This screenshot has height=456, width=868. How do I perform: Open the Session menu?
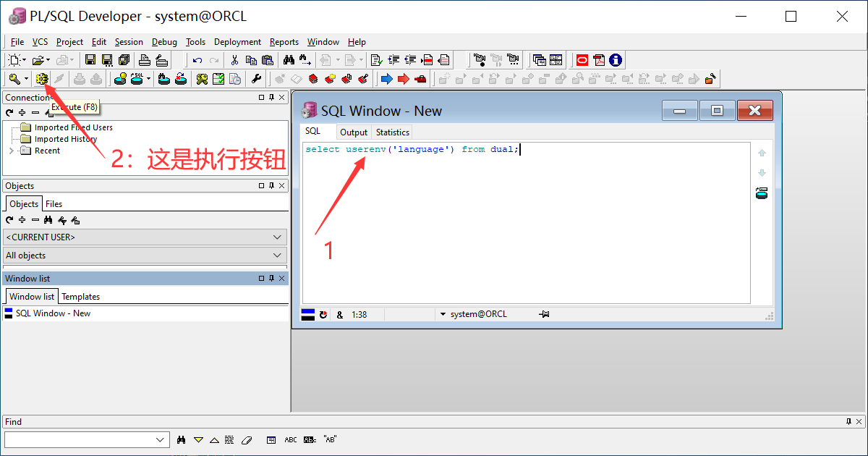(x=129, y=42)
